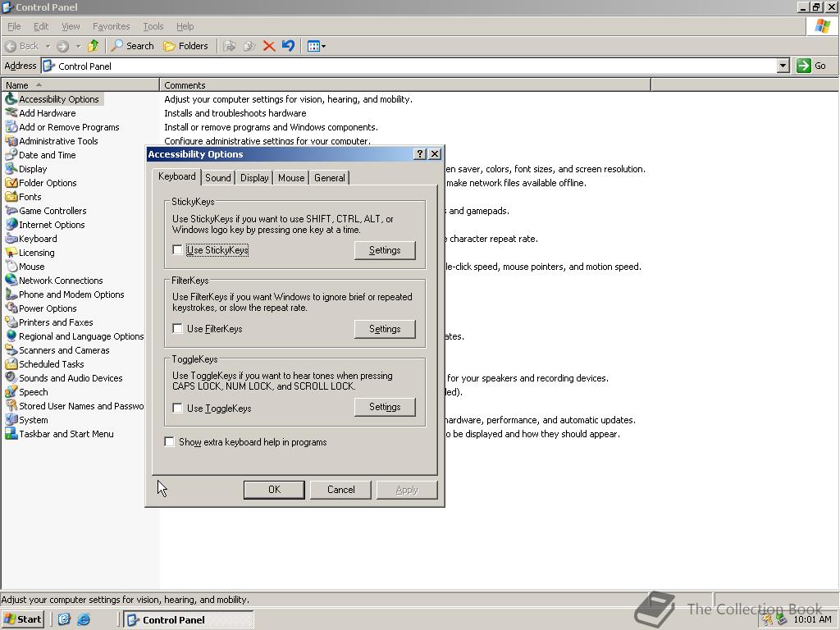840x630 pixels.
Task: Click the Up folder toolbar icon
Action: coord(94,46)
